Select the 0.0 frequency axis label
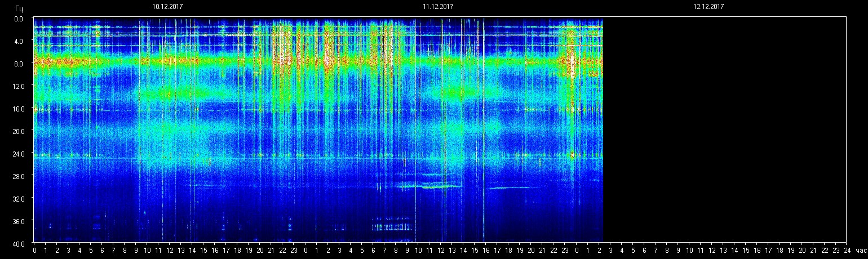The width and height of the screenshot is (868, 259). coord(19,19)
